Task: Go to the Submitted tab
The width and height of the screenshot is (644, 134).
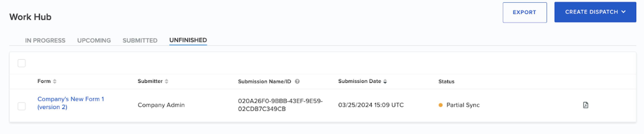Action: [x=140, y=40]
